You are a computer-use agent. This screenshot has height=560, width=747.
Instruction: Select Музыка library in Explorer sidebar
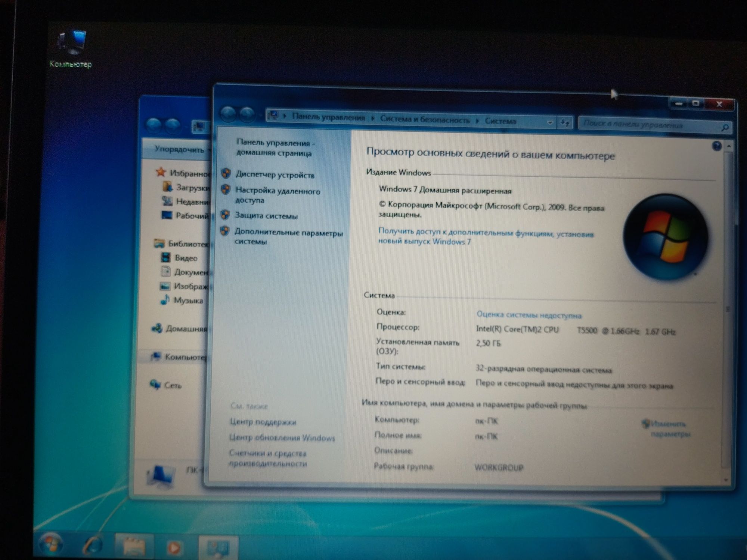click(188, 301)
